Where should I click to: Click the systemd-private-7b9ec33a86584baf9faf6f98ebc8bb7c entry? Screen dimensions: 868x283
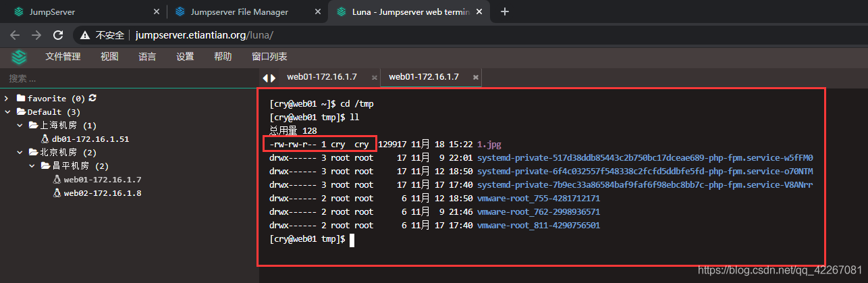[645, 185]
